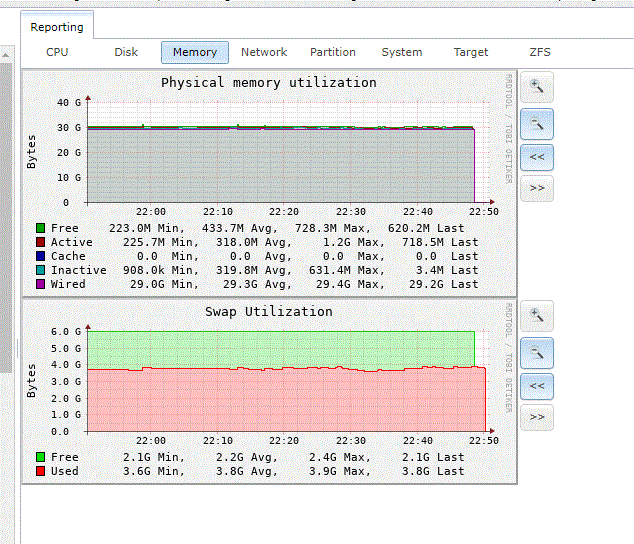This screenshot has height=544, width=634.
Task: Click the '2.4G Max' Free swap value
Action: click(340, 457)
